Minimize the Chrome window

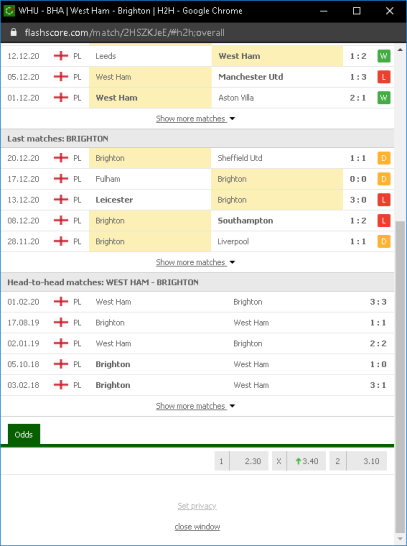[324, 11]
